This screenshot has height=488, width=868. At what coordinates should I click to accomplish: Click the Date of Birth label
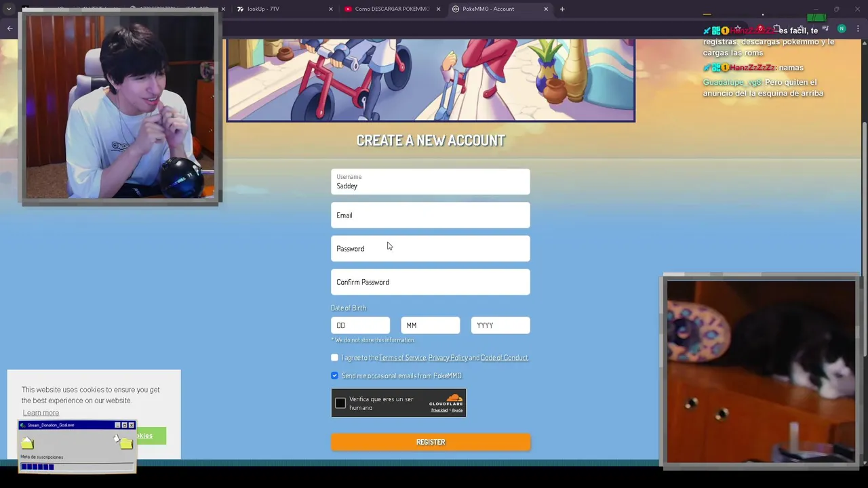point(349,308)
